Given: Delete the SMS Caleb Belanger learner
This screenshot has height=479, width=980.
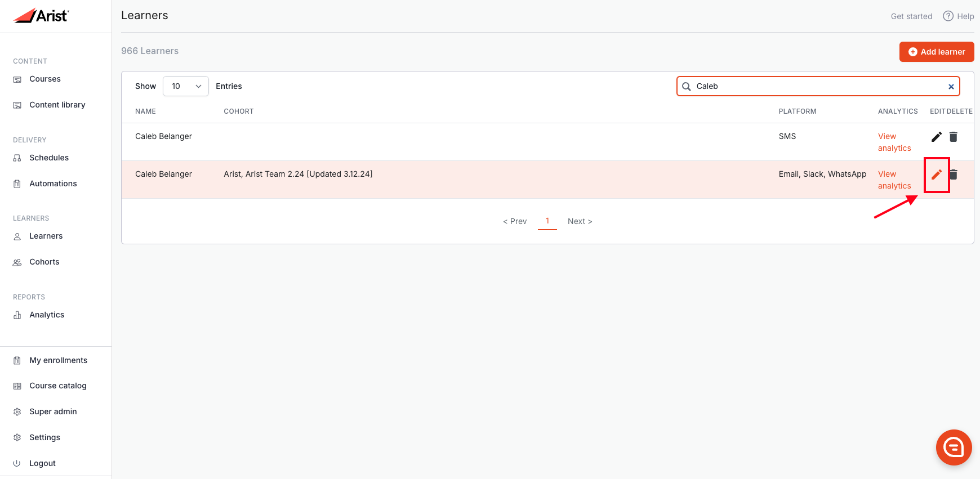Looking at the screenshot, I should coord(954,137).
